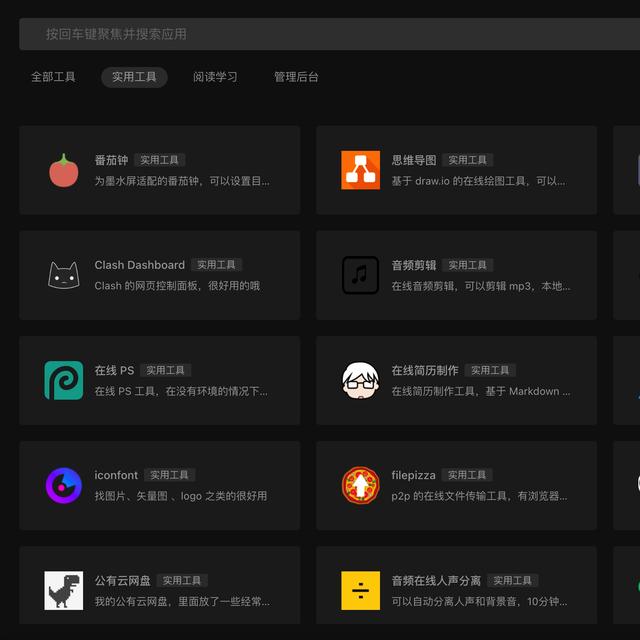Select the 实用工具 category tab

[134, 77]
